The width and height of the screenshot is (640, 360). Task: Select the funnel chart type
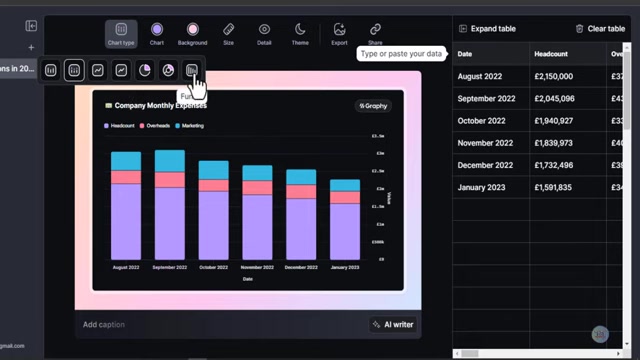tap(191, 70)
